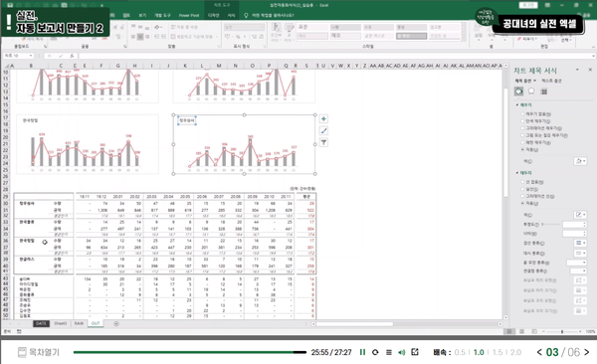
Task: Go to previous lesson with left chevron
Action: pyautogui.click(x=539, y=352)
